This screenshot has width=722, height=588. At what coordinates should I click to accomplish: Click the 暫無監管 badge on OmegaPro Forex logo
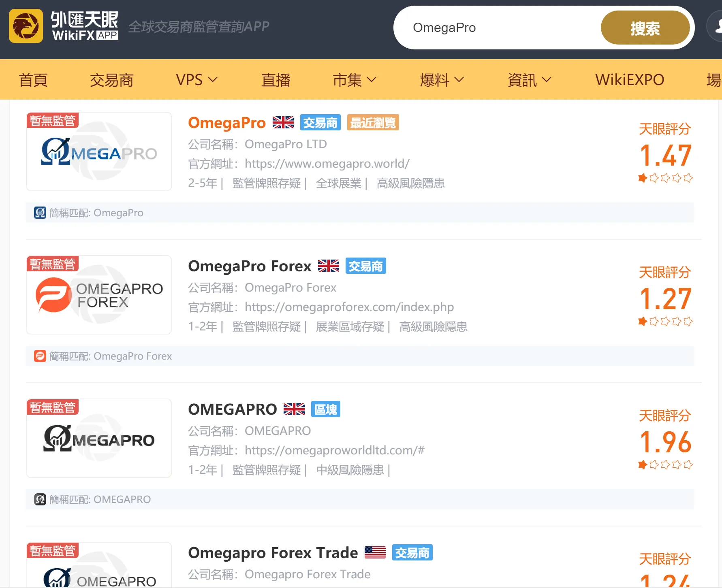click(x=53, y=264)
